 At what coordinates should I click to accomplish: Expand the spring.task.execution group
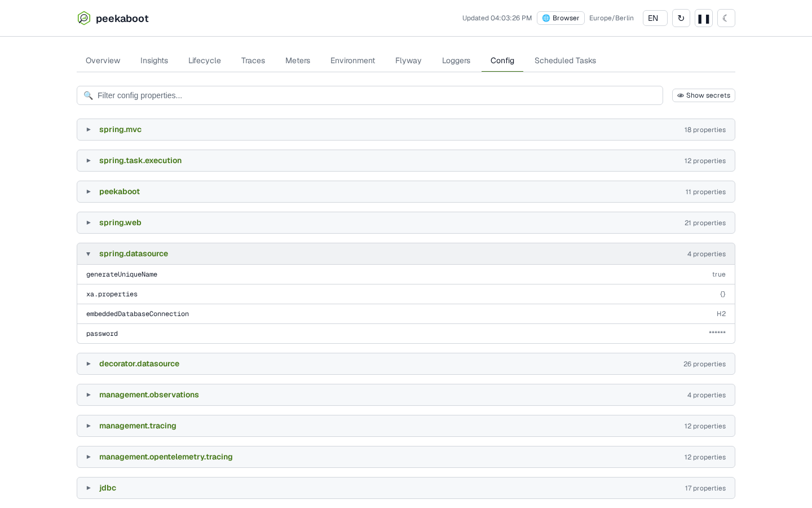coord(406,160)
